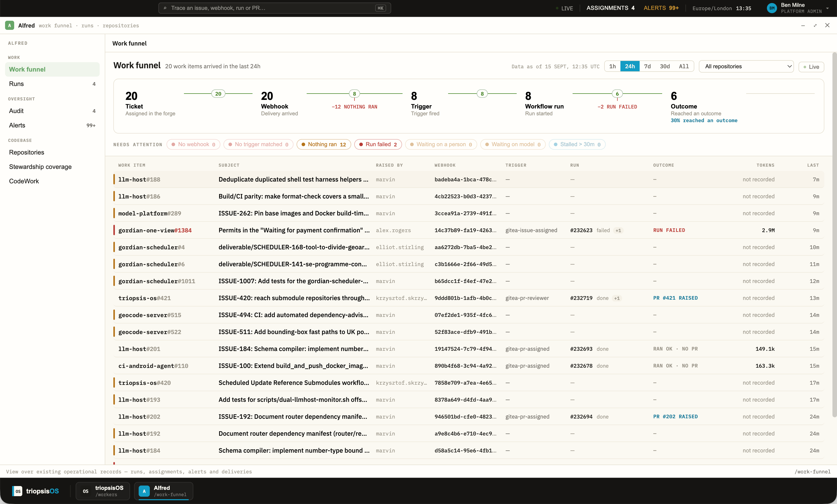This screenshot has height=504, width=837.
Task: Select the 1h time range
Action: tap(613, 67)
